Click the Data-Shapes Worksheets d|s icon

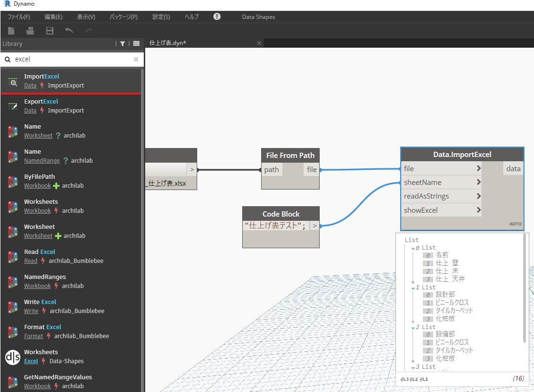pos(13,357)
